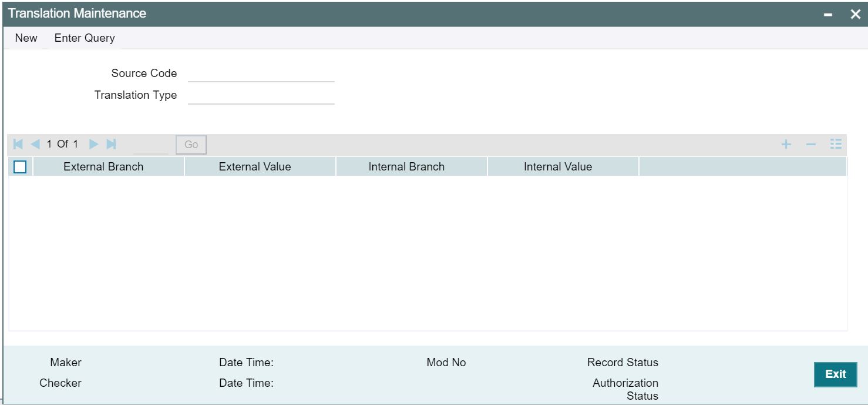The height and width of the screenshot is (405, 868).
Task: Go to next page arrow
Action: 93,144
